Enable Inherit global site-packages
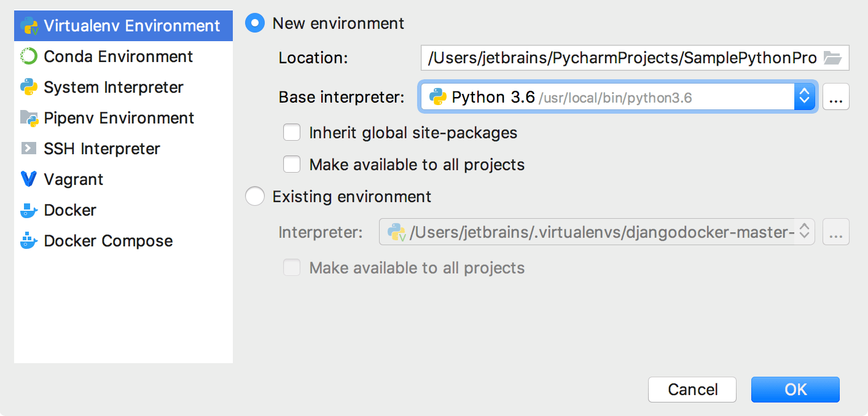Image resolution: width=868 pixels, height=416 pixels. tap(291, 132)
